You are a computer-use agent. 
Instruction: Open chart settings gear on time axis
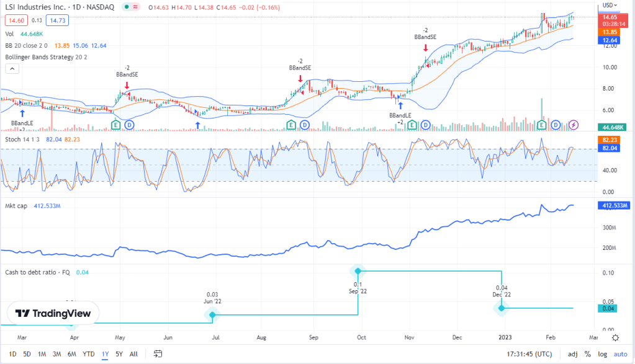tap(615, 337)
